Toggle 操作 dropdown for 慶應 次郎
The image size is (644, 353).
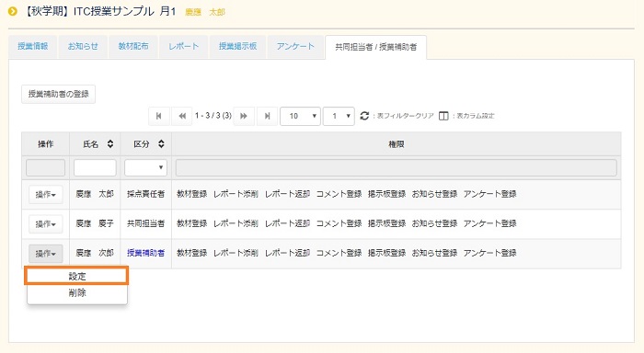click(46, 254)
